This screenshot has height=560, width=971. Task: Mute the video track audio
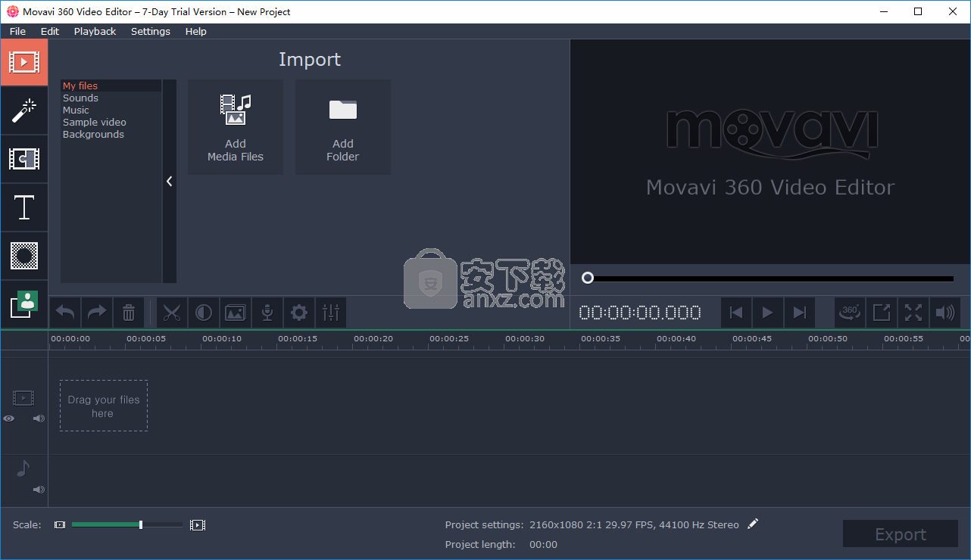(x=39, y=418)
